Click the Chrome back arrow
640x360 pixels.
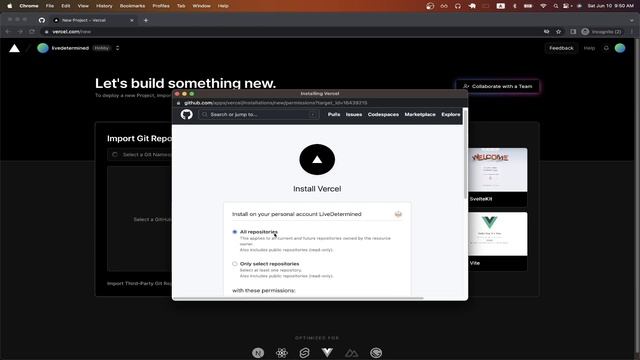click(x=8, y=31)
